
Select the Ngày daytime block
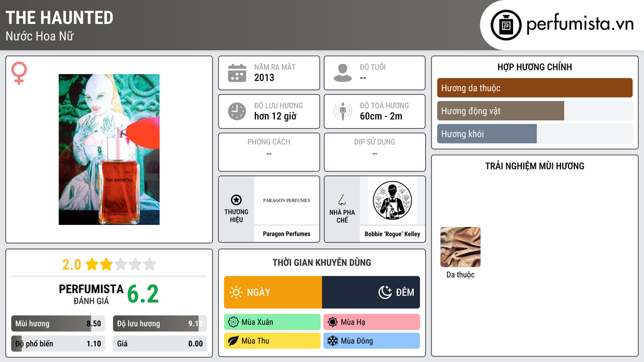click(273, 292)
